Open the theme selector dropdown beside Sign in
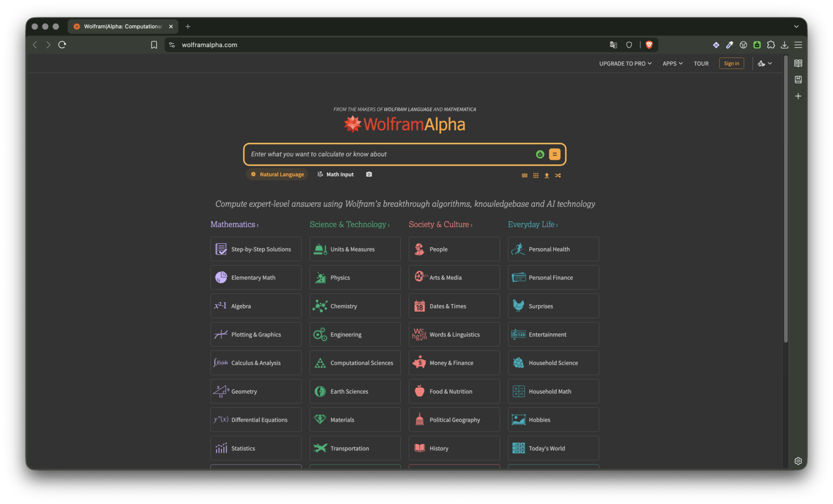833x504 pixels. click(765, 64)
